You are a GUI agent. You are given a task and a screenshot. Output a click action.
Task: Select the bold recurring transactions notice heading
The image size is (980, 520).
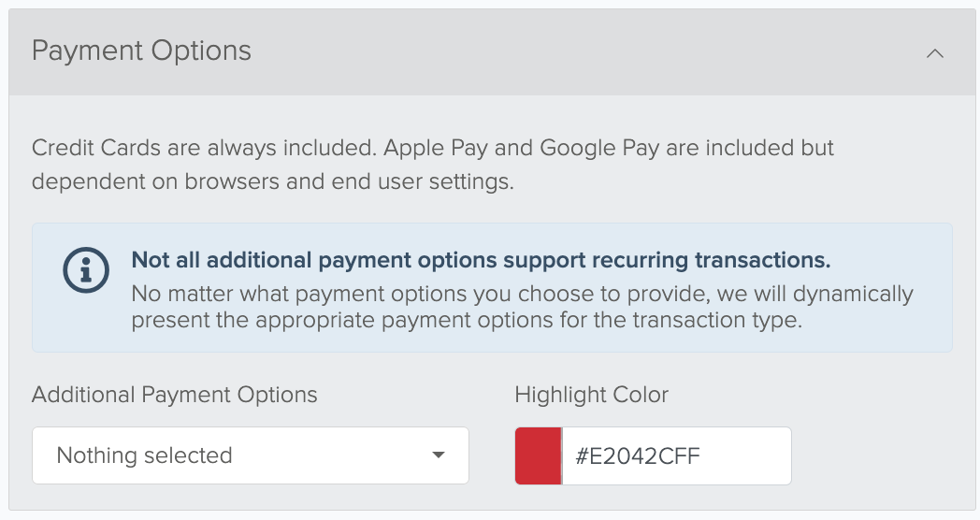(x=481, y=260)
